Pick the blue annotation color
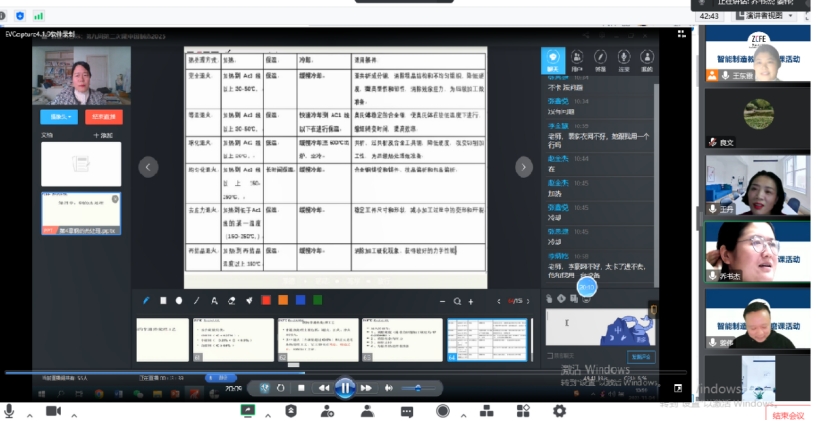The width and height of the screenshot is (830, 421). [x=301, y=301]
